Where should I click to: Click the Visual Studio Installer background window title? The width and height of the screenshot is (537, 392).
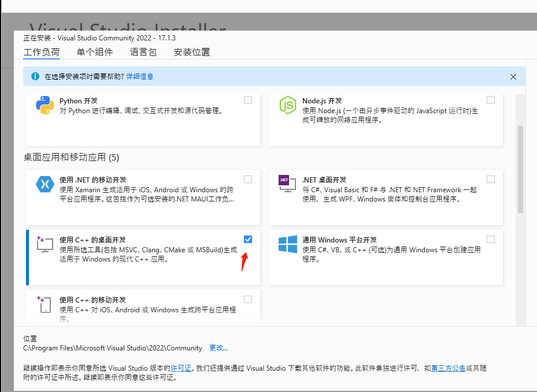coord(128,26)
